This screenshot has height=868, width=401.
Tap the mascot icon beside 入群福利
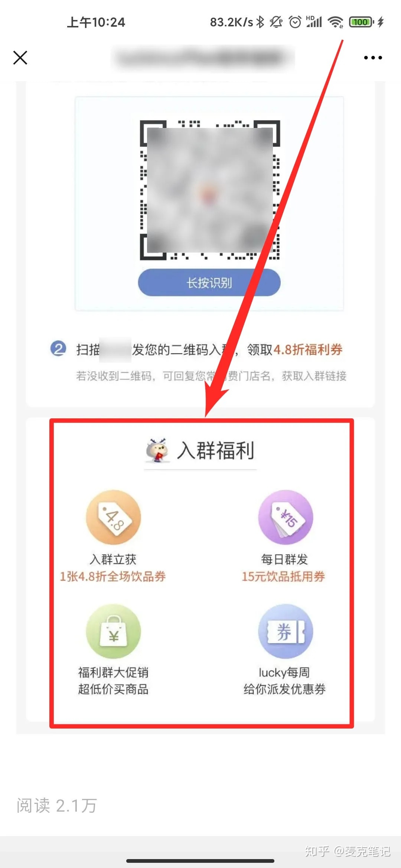coord(157,450)
